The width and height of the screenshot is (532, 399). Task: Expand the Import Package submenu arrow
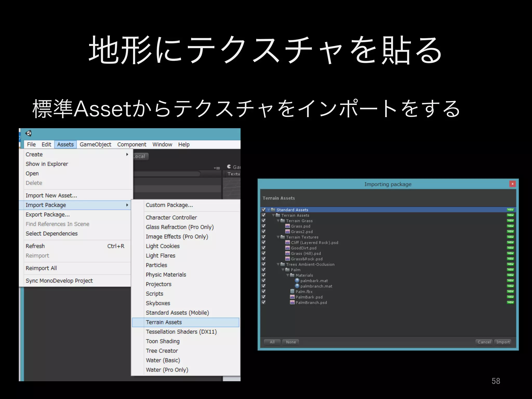pyautogui.click(x=127, y=205)
